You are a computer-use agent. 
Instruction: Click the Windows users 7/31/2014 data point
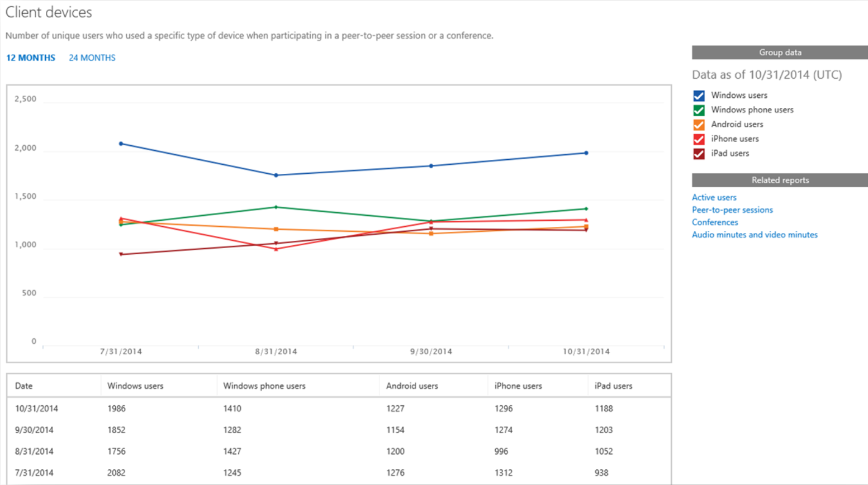pyautogui.click(x=121, y=144)
